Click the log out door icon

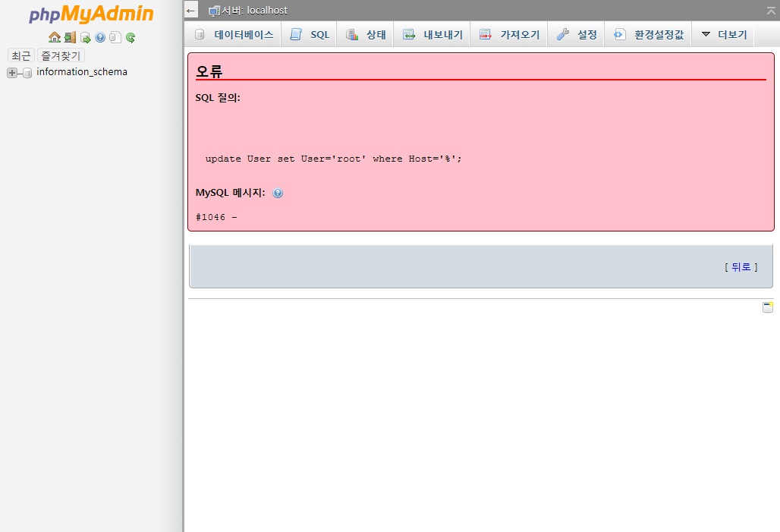pos(70,37)
